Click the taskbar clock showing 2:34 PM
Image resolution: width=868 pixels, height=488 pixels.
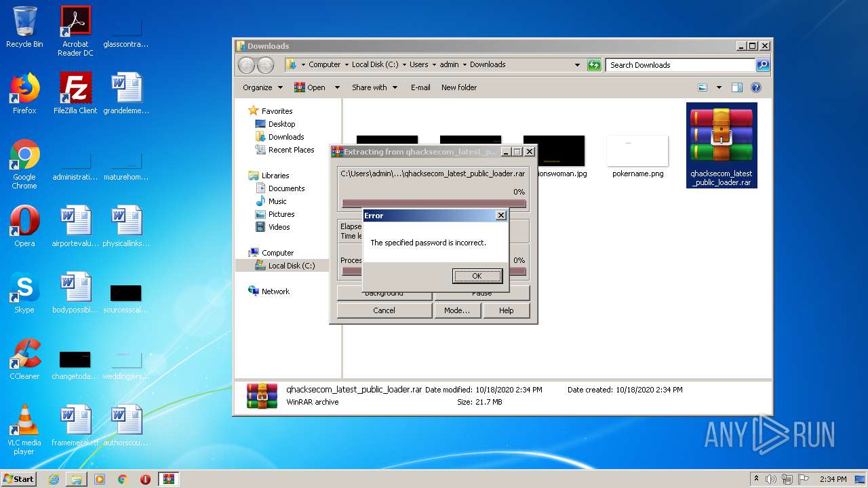tap(833, 479)
